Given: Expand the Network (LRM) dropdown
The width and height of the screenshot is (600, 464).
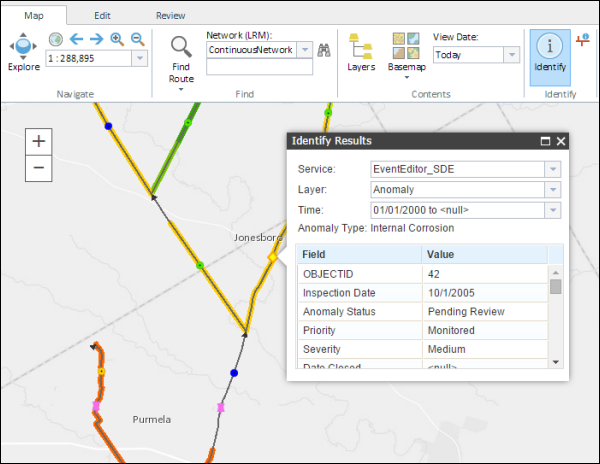Looking at the screenshot, I should [x=305, y=49].
